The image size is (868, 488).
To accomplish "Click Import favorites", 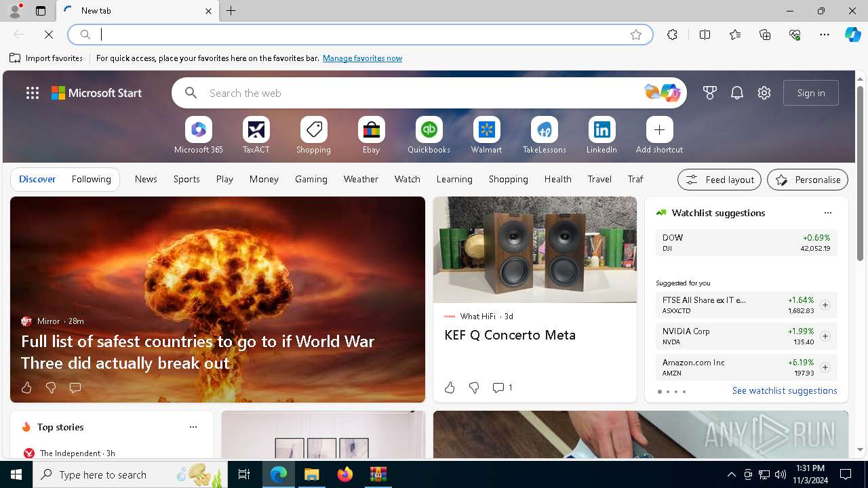I will (x=46, y=58).
